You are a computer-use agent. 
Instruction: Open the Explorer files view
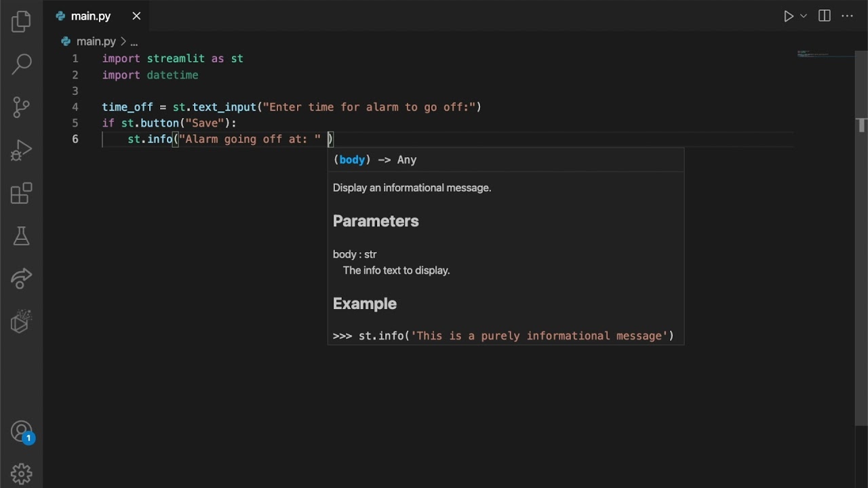(x=21, y=22)
